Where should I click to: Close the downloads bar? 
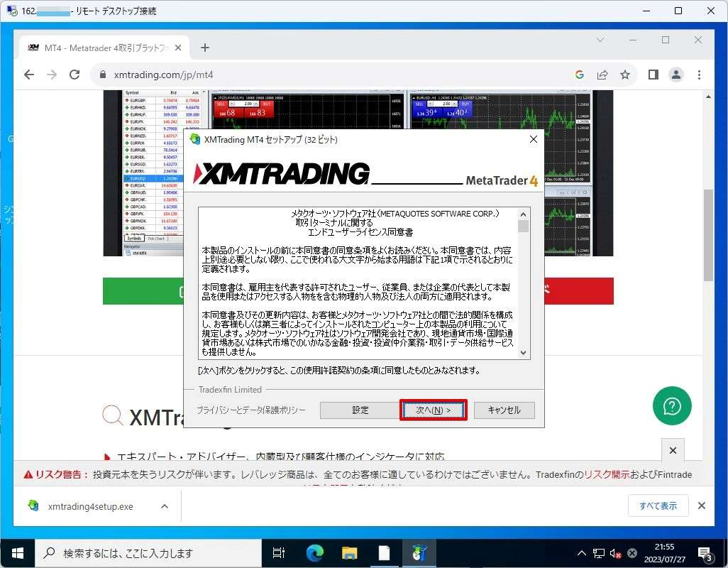(702, 506)
